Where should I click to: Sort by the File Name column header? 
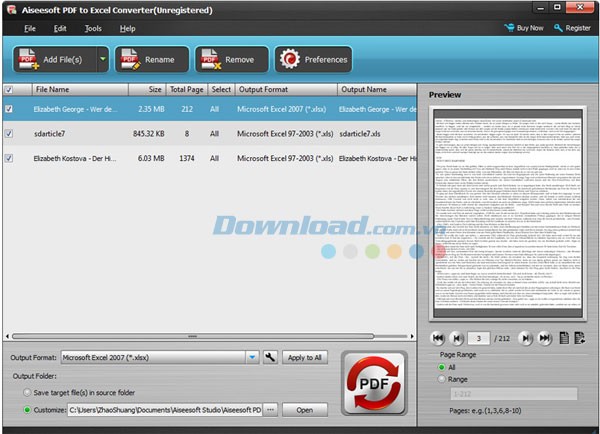coord(80,90)
